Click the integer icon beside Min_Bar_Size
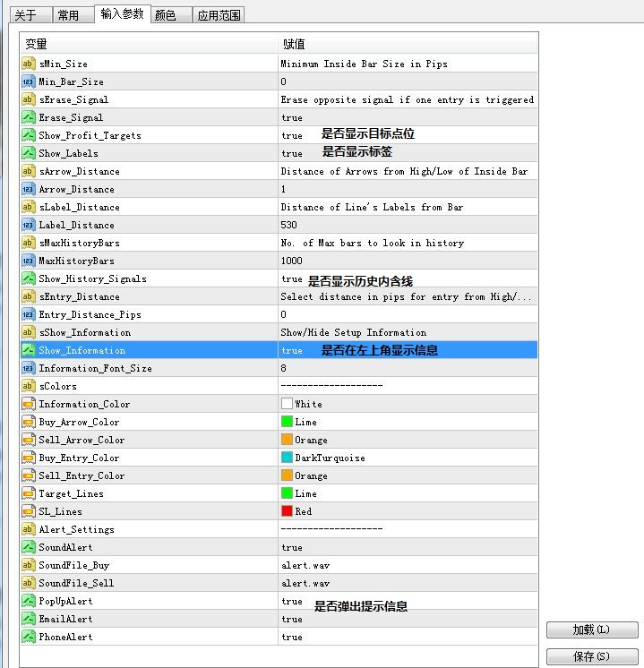 [x=28, y=81]
